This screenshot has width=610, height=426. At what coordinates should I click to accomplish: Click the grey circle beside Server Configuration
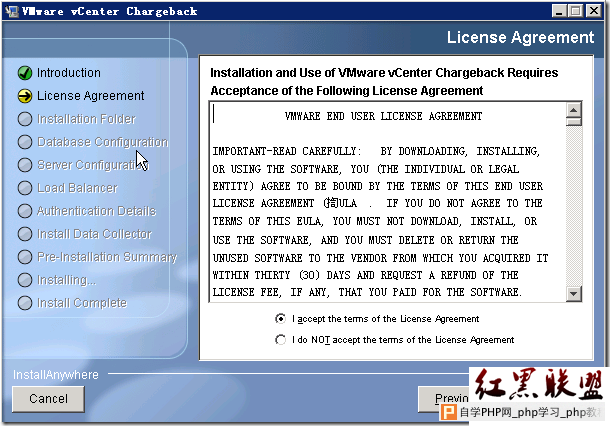tap(25, 165)
